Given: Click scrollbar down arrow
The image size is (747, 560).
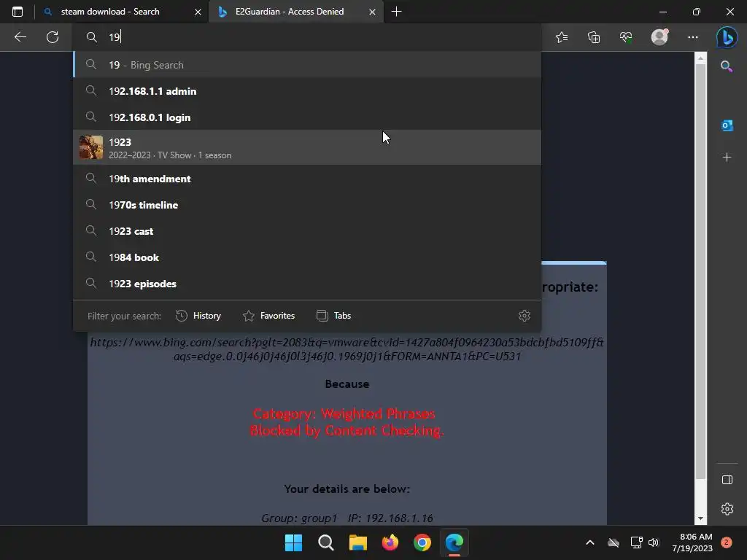Looking at the screenshot, I should pos(700,519).
